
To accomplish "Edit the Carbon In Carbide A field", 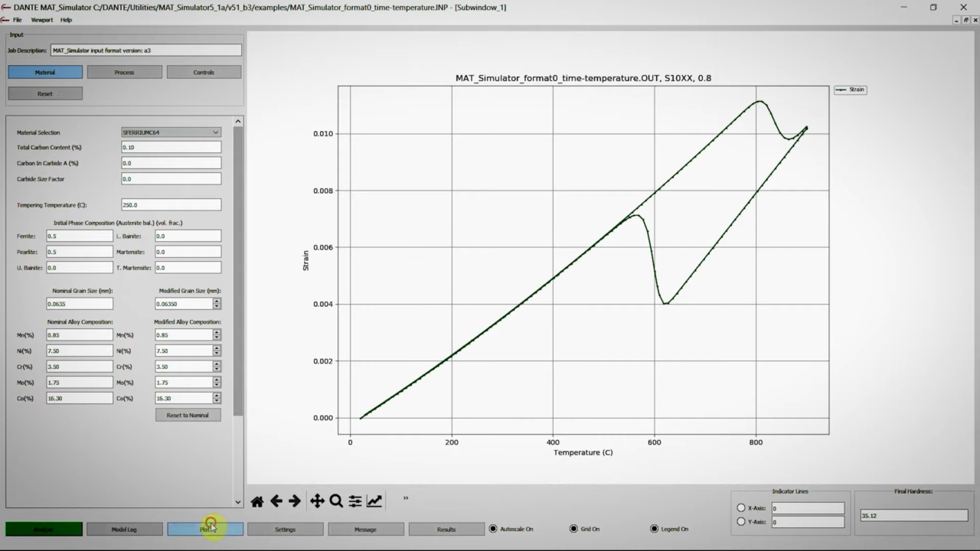I will (x=171, y=163).
